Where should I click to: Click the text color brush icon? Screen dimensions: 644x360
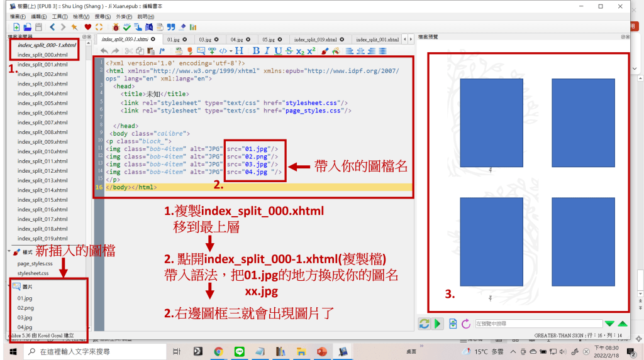click(325, 51)
